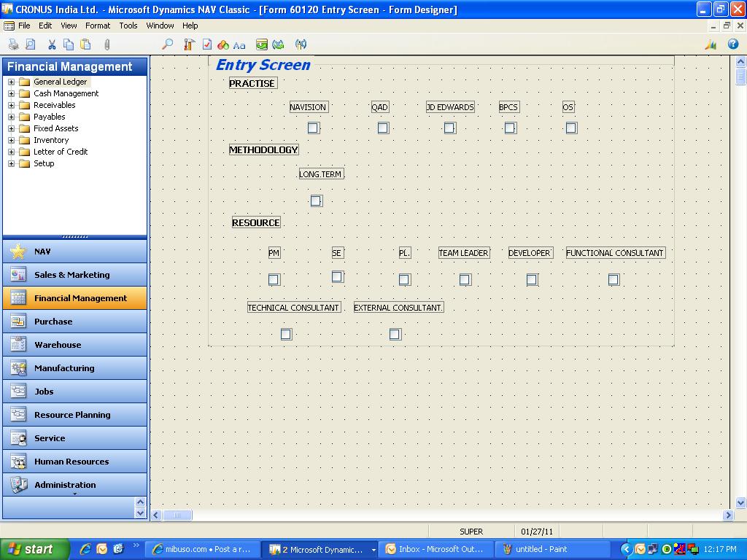Image resolution: width=747 pixels, height=560 pixels.
Task: Expand the Inventory tree node
Action: (x=12, y=140)
